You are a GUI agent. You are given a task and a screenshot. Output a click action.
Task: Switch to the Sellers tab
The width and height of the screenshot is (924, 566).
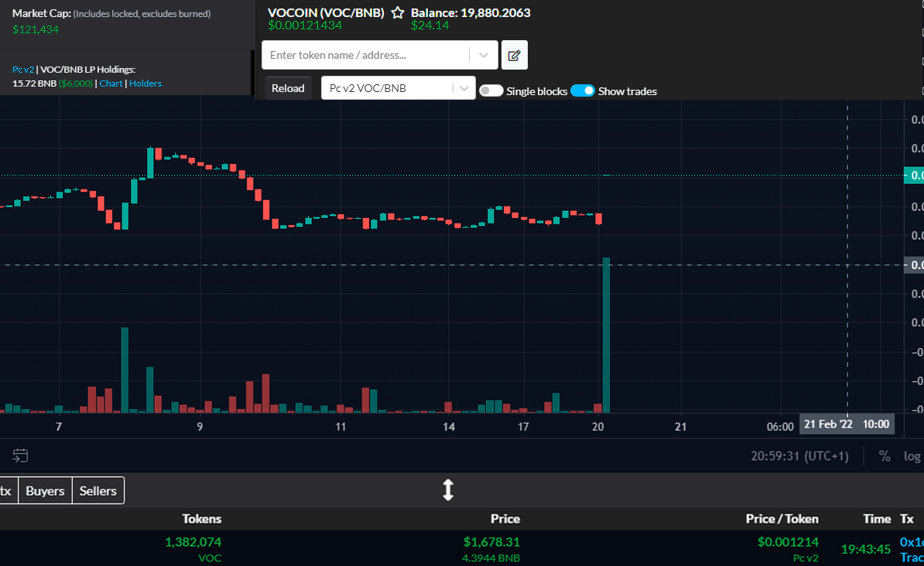coord(98,491)
